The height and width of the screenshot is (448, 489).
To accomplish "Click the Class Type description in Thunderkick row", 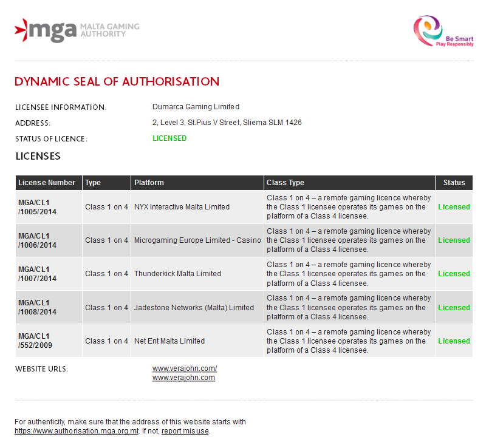I will pyautogui.click(x=349, y=274).
